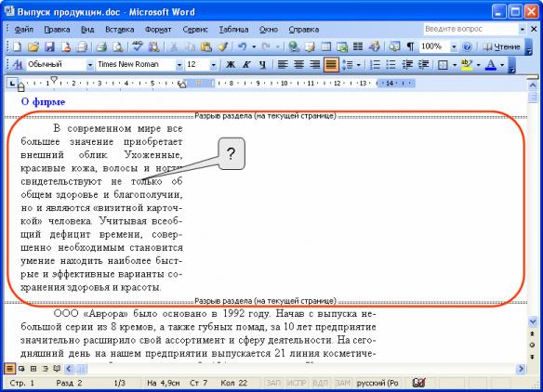The width and height of the screenshot is (543, 392).
Task: Save the document with diskette icon
Action: [x=49, y=46]
